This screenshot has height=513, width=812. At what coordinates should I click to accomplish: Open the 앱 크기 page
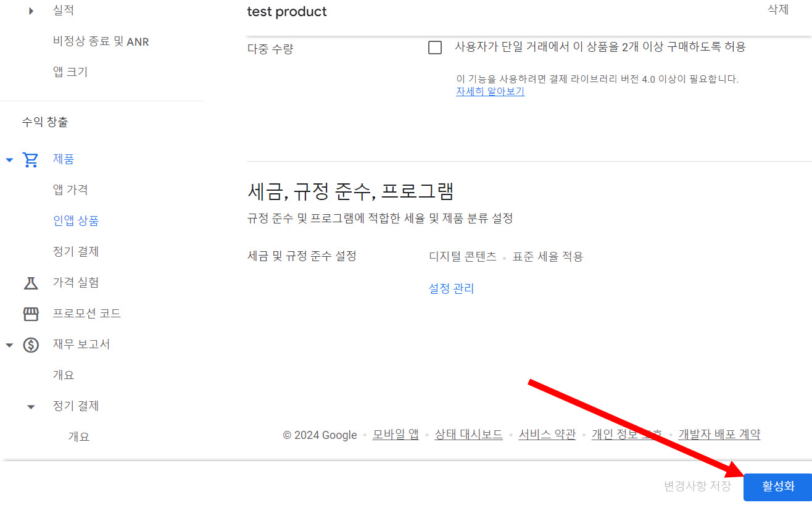click(70, 72)
